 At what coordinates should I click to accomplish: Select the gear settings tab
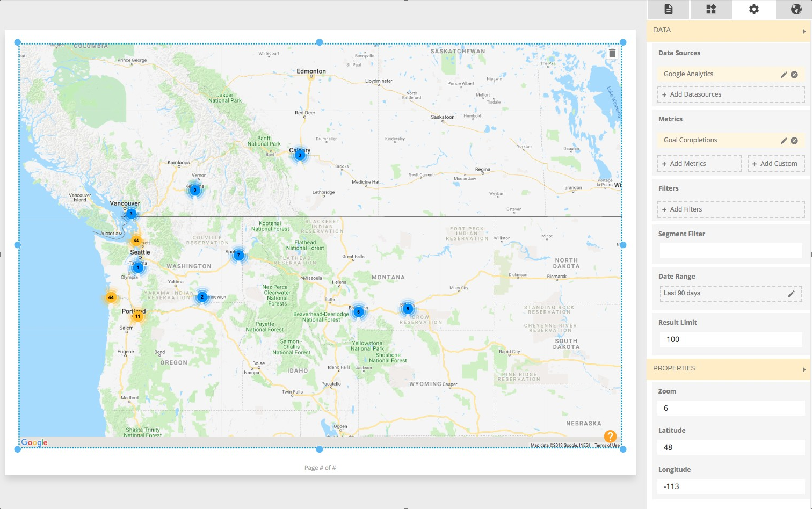pyautogui.click(x=754, y=9)
